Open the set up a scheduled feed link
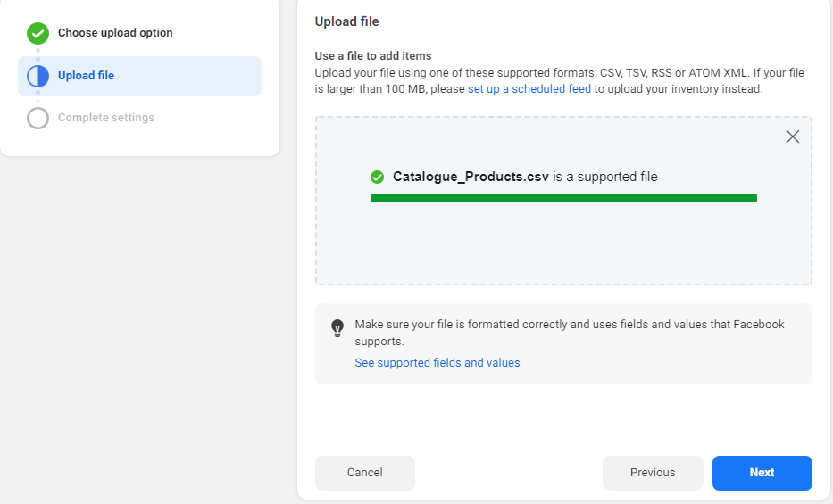The image size is (833, 504). (529, 89)
